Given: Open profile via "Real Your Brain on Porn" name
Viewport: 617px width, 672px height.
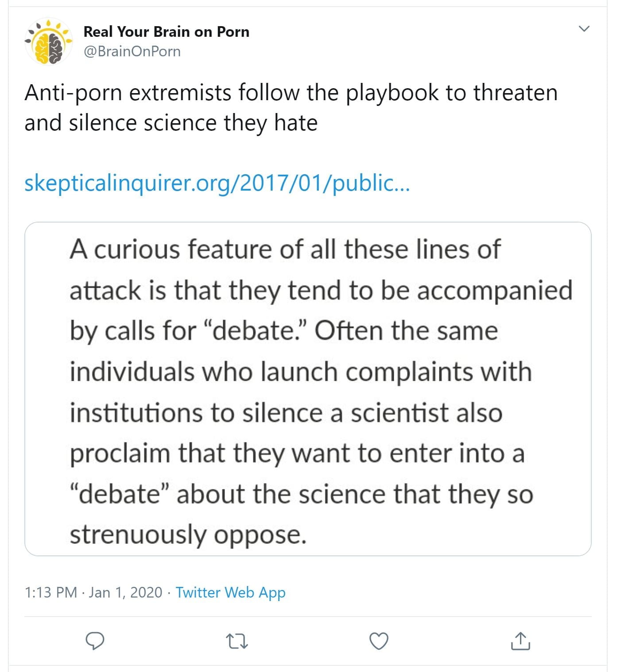Looking at the screenshot, I should click(166, 32).
